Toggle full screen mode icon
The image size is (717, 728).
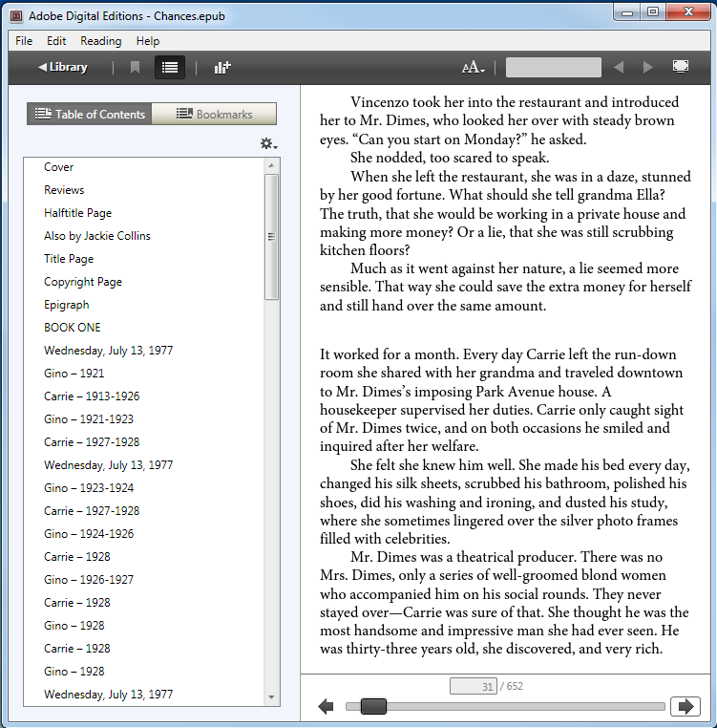pyautogui.click(x=681, y=67)
